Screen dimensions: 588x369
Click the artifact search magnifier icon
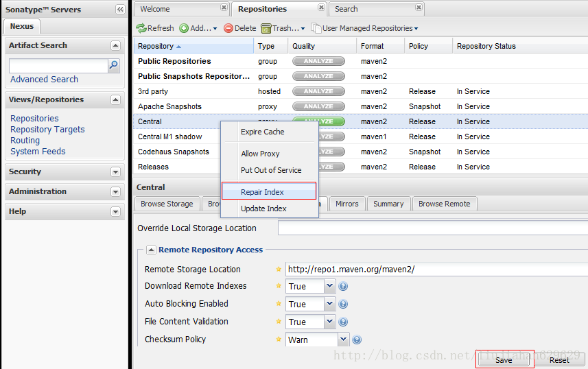(114, 66)
